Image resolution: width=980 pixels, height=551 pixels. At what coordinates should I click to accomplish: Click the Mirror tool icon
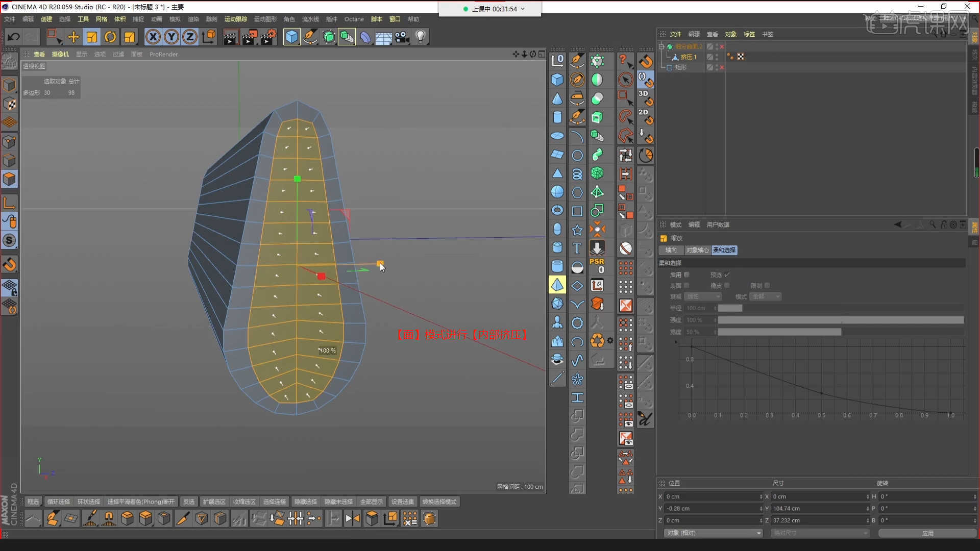point(352,519)
